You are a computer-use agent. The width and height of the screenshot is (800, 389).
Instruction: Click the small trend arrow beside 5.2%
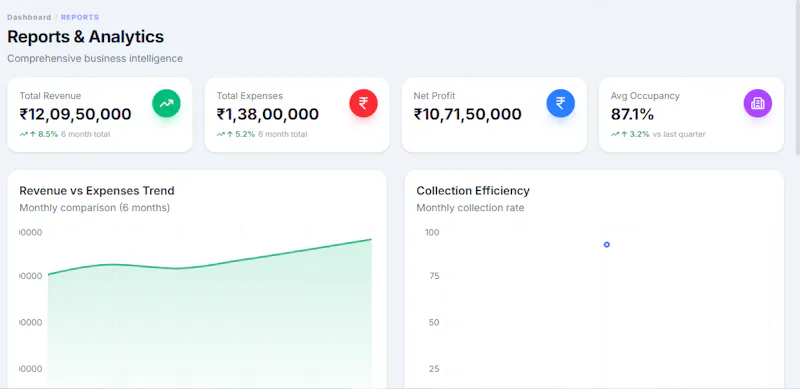coord(220,134)
